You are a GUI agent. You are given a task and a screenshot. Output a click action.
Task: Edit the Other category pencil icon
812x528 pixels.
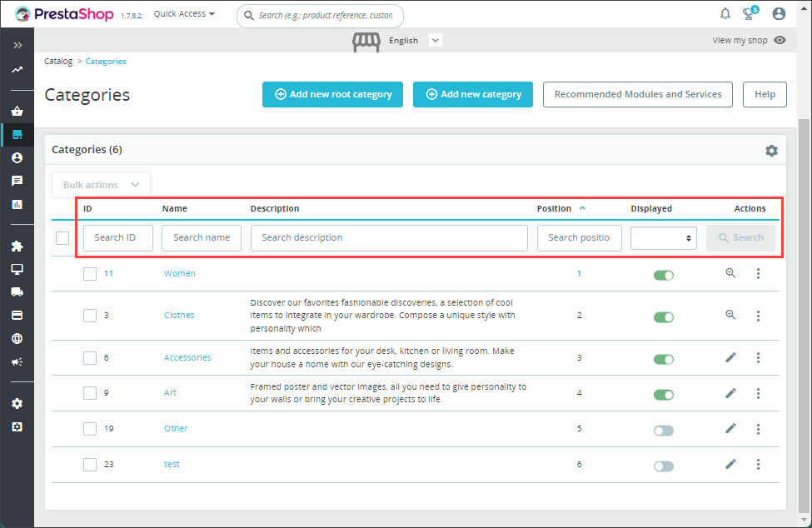click(x=730, y=428)
